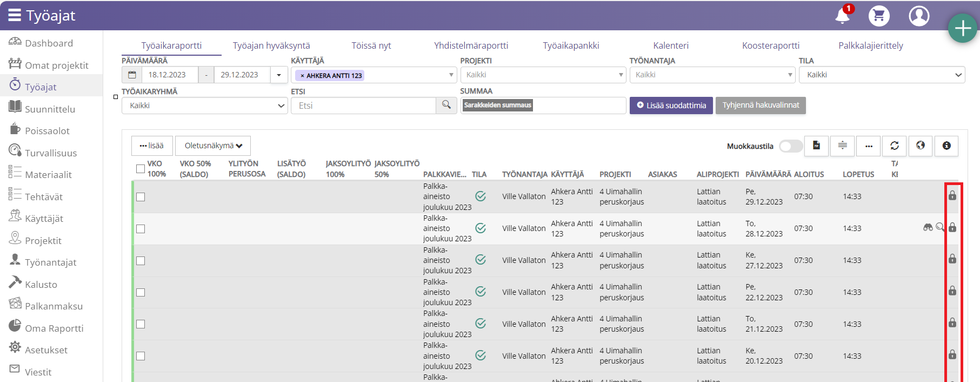Click the start date field 18.12.2023

coord(170,75)
